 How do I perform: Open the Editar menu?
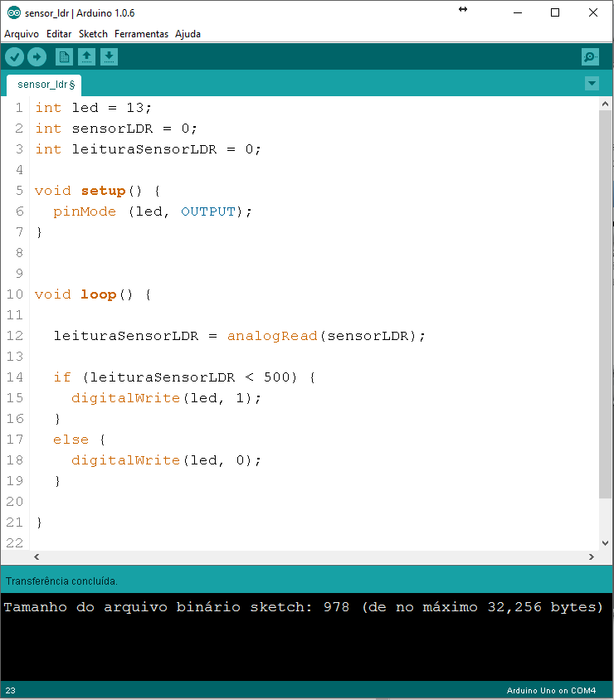[x=59, y=34]
